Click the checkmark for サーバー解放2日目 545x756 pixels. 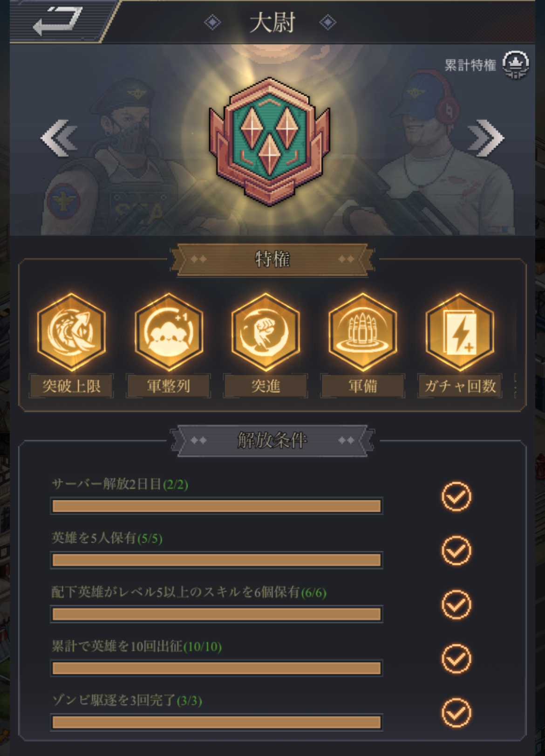point(456,497)
